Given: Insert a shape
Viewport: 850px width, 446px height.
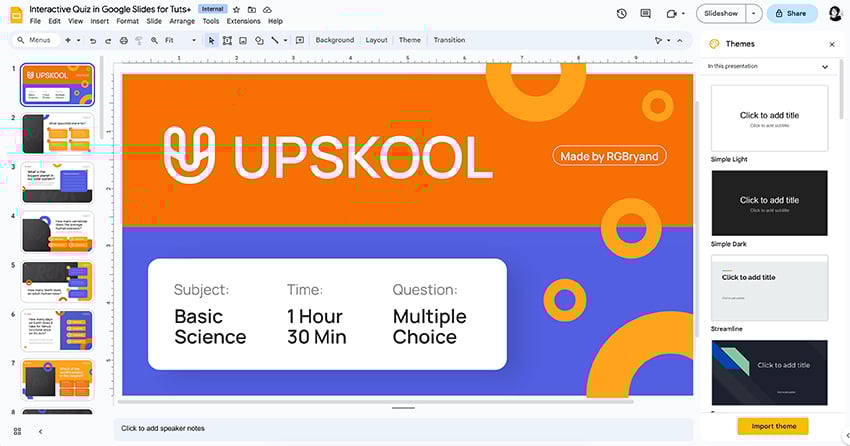Looking at the screenshot, I should tap(259, 41).
